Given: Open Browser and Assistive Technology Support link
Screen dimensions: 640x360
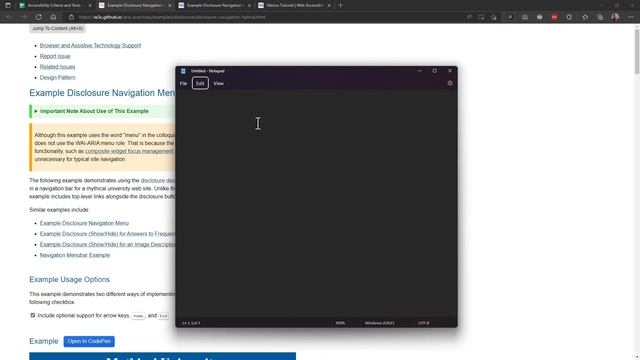Looking at the screenshot, I should 90,45.
